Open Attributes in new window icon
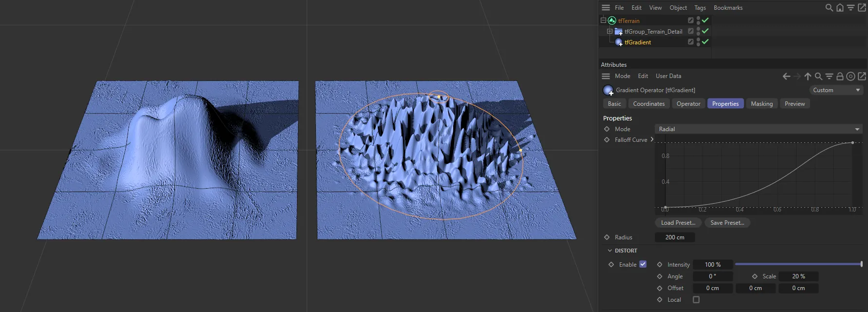868x312 pixels. [862, 77]
